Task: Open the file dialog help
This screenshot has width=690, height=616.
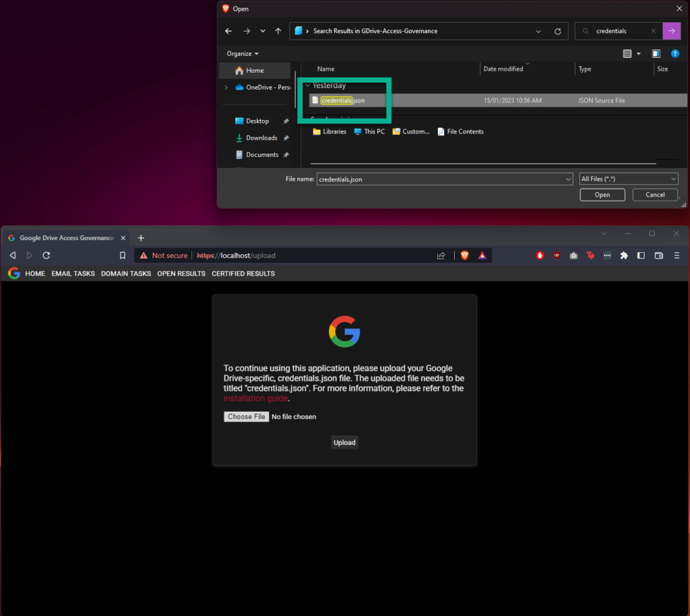Action: tap(675, 54)
